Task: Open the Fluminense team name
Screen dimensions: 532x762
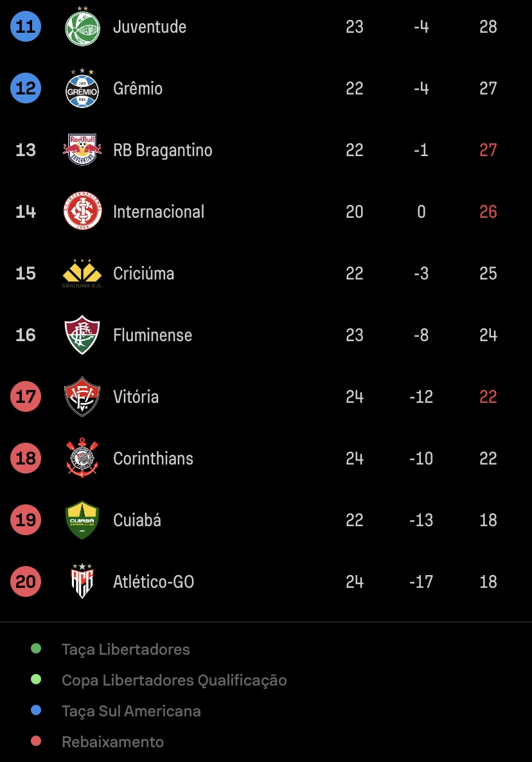Action: pos(152,335)
